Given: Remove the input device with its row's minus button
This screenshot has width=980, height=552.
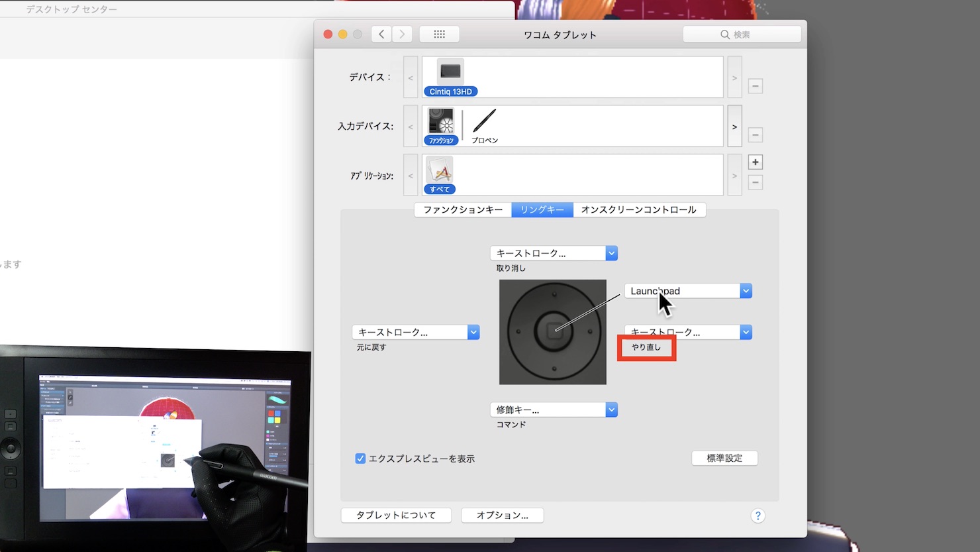Looking at the screenshot, I should click(x=756, y=135).
